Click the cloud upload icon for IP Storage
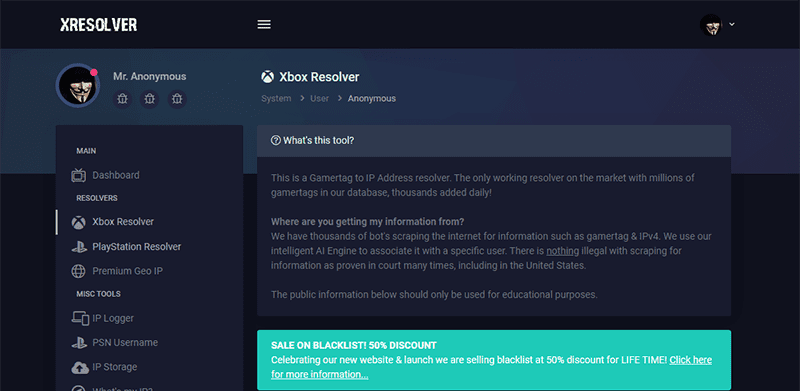This screenshot has width=800, height=391. click(x=80, y=368)
